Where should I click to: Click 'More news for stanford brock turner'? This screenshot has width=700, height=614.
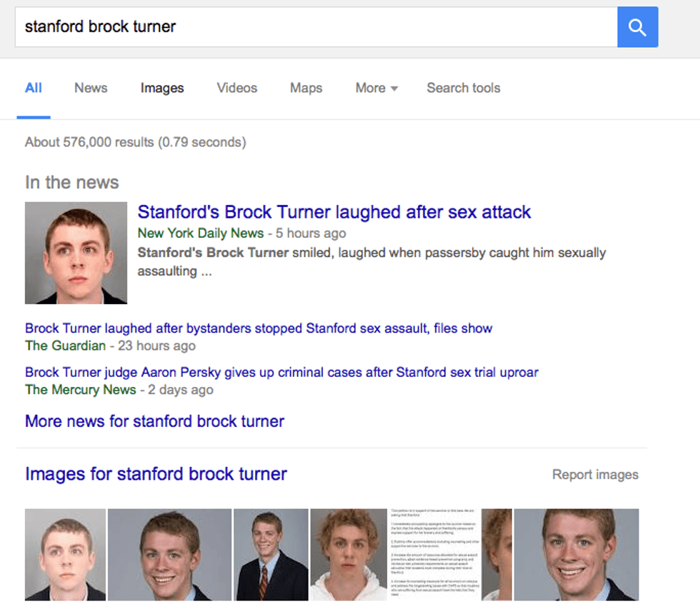click(154, 421)
